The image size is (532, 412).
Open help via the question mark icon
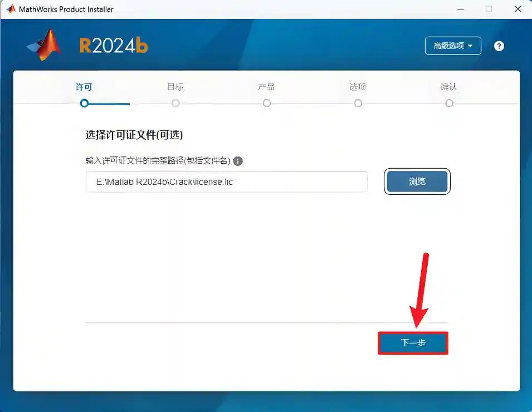click(x=499, y=46)
